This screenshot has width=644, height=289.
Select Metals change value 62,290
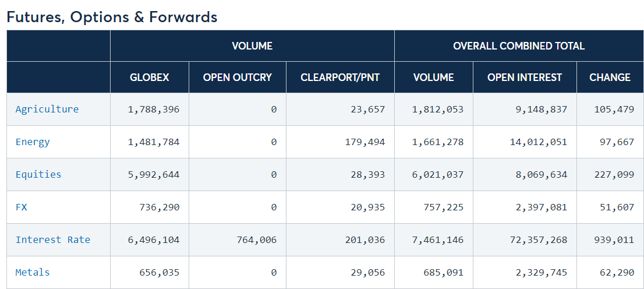coord(617,273)
